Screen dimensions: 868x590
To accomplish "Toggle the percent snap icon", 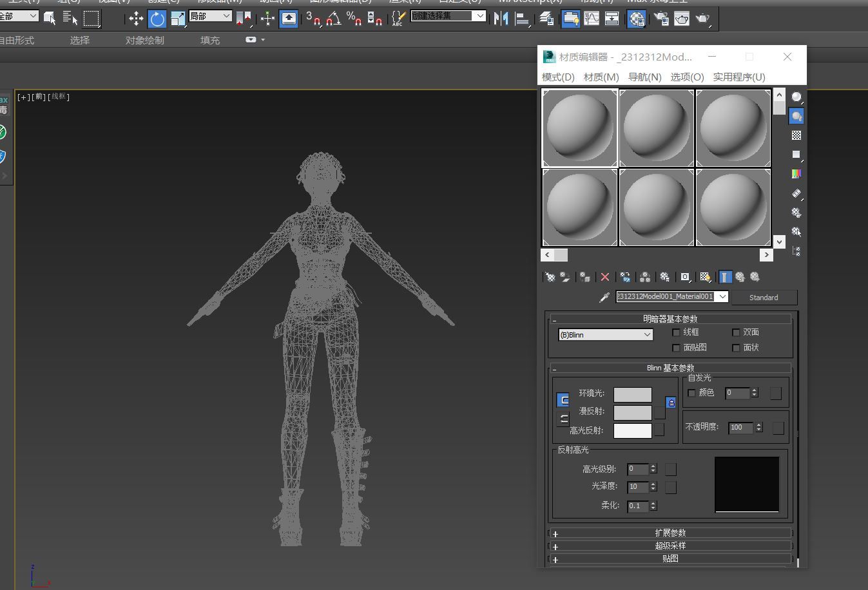I will [354, 19].
